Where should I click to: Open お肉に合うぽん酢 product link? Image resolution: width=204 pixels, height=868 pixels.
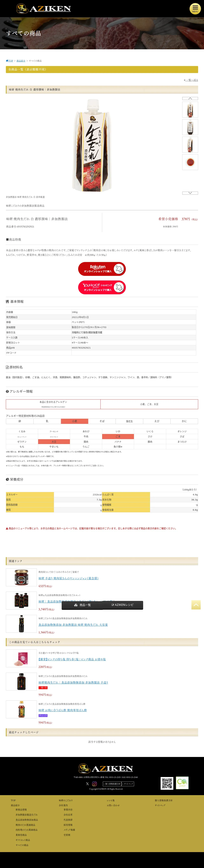pyautogui.click(x=63, y=710)
